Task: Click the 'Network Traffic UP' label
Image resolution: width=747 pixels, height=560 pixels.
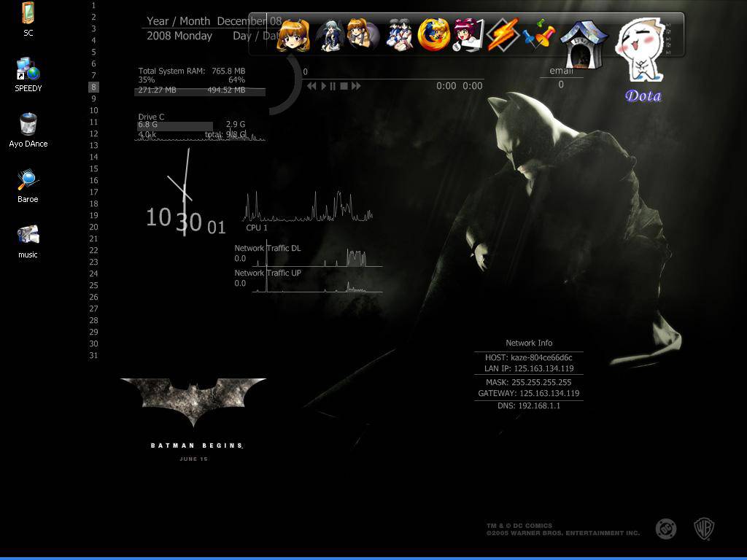Action: tap(267, 273)
